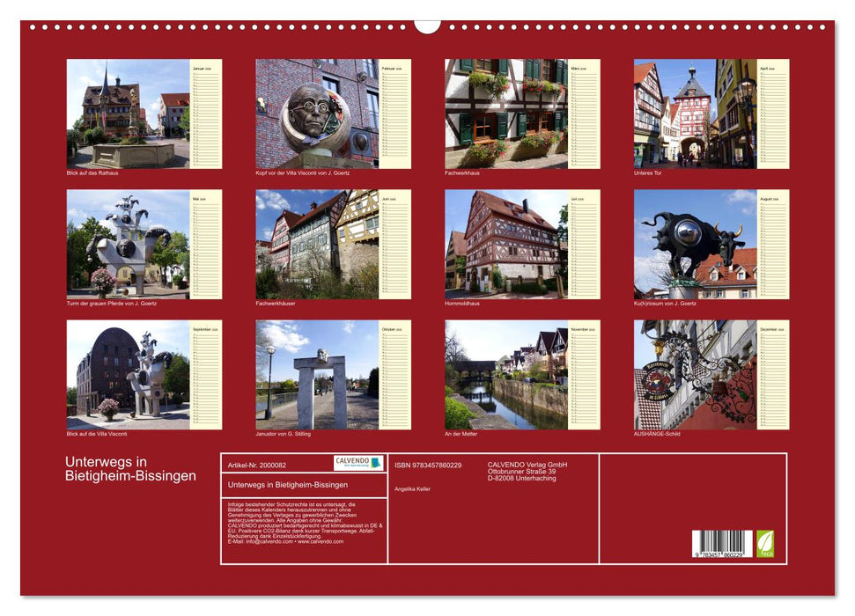This screenshot has height=616, width=855.
Task: Click the Artikel-Nr. 2000082 label
Action: tap(257, 464)
